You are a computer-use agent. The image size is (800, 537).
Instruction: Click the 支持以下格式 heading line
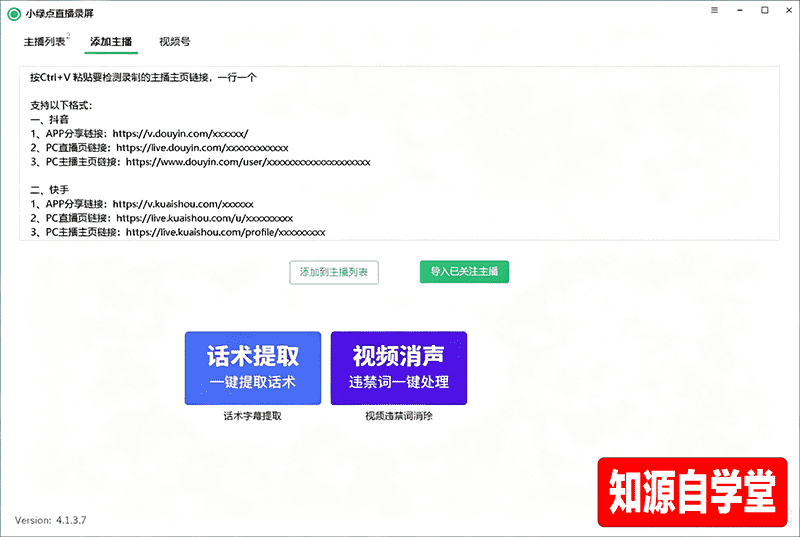61,106
